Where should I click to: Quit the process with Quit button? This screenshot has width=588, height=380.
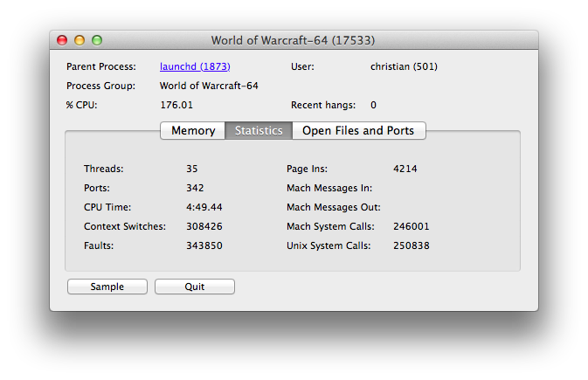(x=194, y=287)
